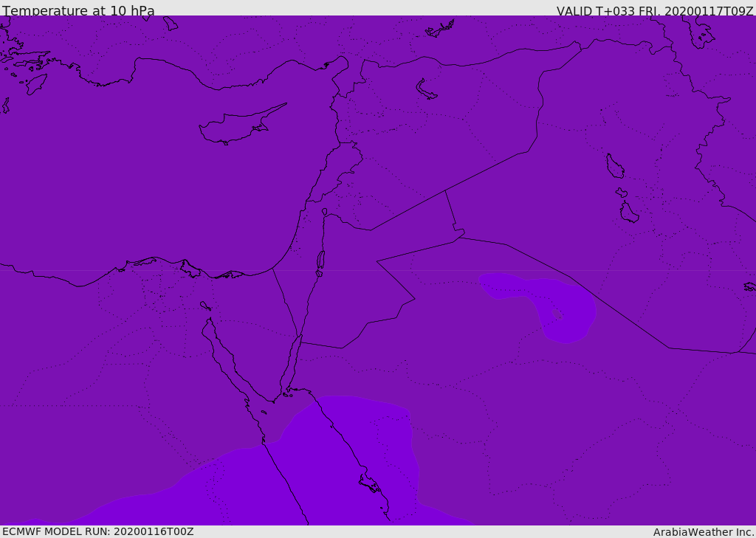
Task: Select Lake Tharthar in Iraq
Action: 615,166
